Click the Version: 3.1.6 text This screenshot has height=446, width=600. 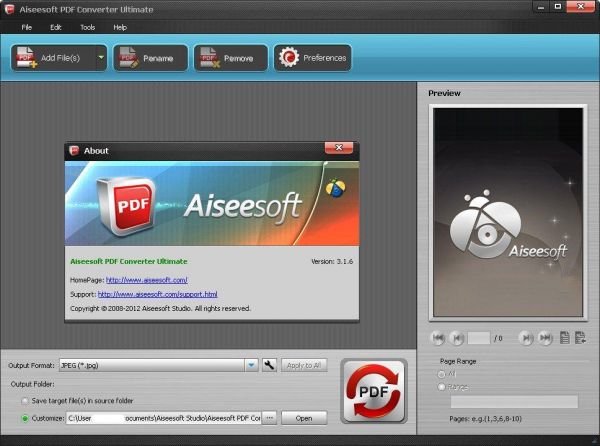coord(332,262)
